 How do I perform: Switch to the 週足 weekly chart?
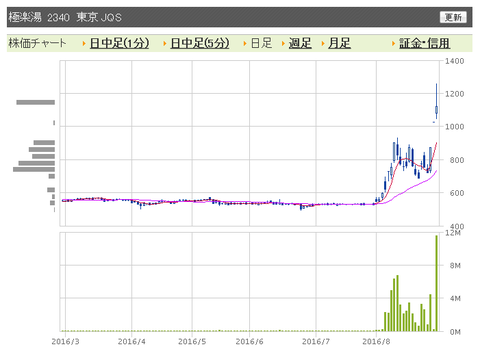[x=300, y=43]
